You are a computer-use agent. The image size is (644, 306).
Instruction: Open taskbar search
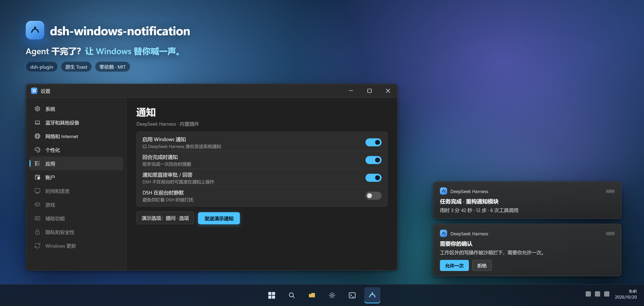(291, 295)
